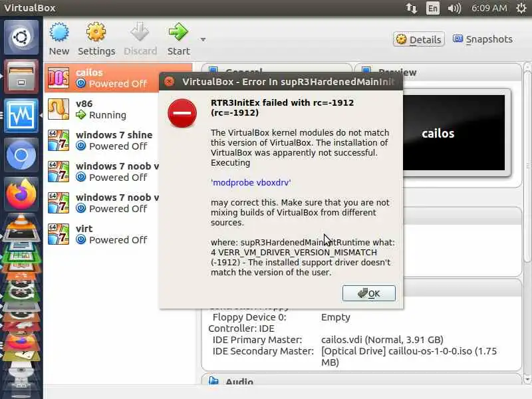Open the power session menu icon
The width and height of the screenshot is (532, 399).
521,8
